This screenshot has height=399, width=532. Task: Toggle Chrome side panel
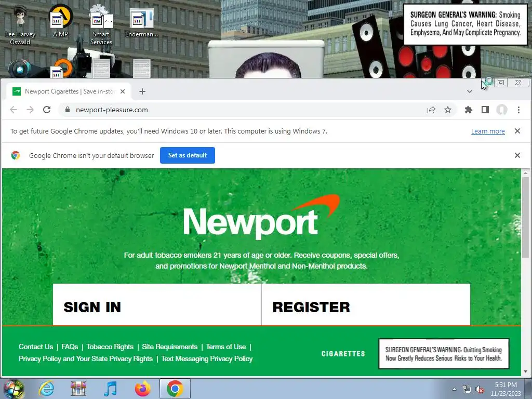[485, 110]
